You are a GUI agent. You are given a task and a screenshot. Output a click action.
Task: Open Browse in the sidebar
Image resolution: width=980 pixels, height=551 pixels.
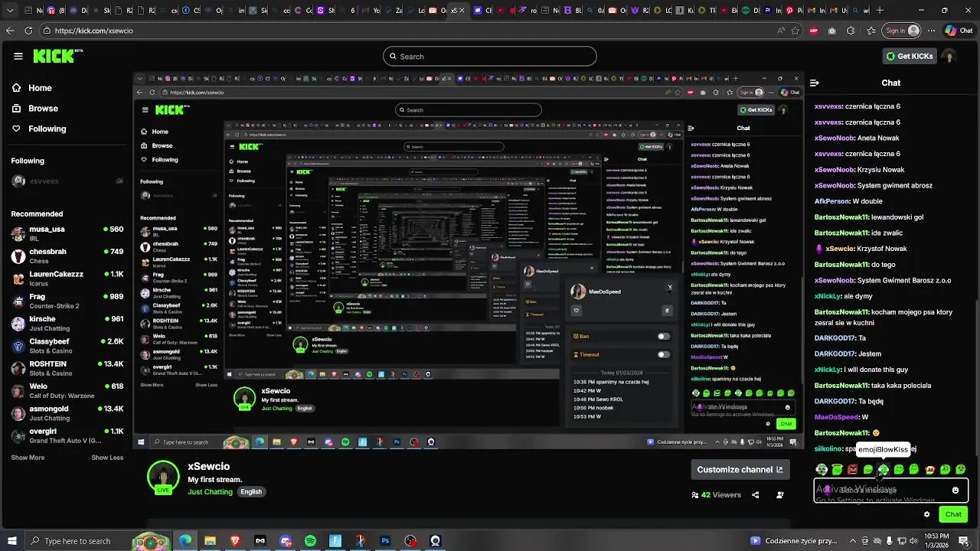click(x=34, y=109)
